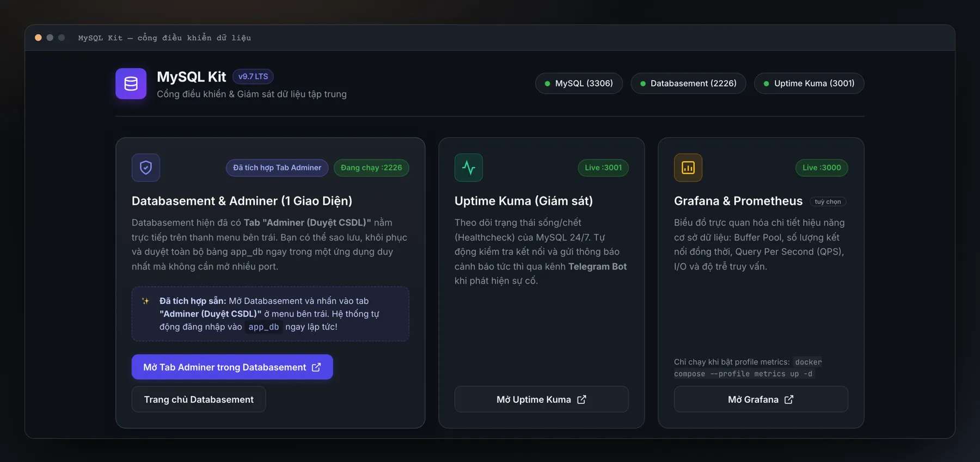Click the 'Databasement & Adminer (1 Giao Diện)' heading
The width and height of the screenshot is (980, 462).
click(242, 201)
